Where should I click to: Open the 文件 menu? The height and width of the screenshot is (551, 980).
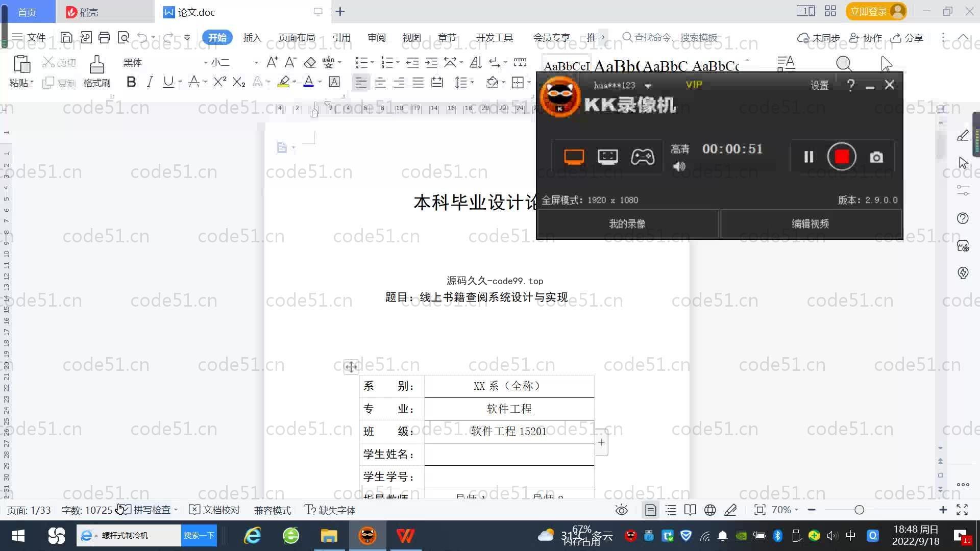pos(29,37)
